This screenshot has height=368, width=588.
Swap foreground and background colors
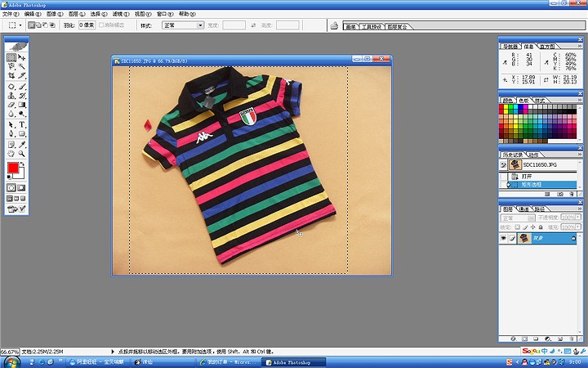pos(23,164)
